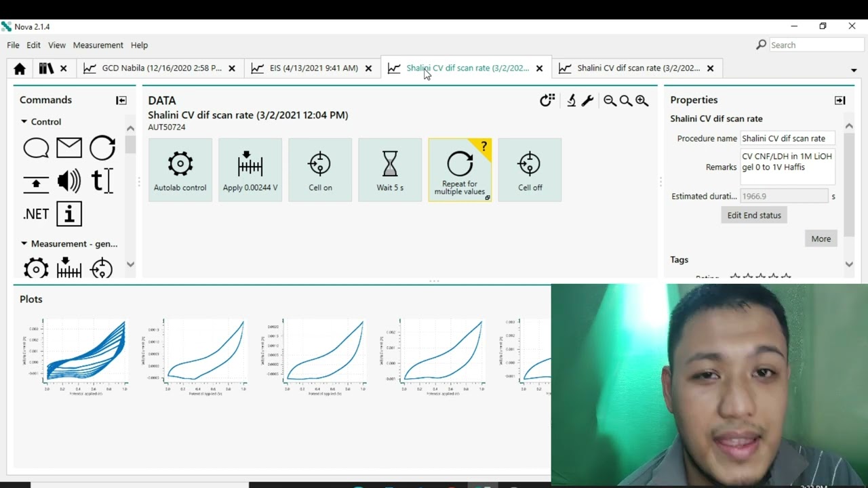This screenshot has height=488, width=868.
Task: Open the Measurement menu
Action: coord(98,45)
